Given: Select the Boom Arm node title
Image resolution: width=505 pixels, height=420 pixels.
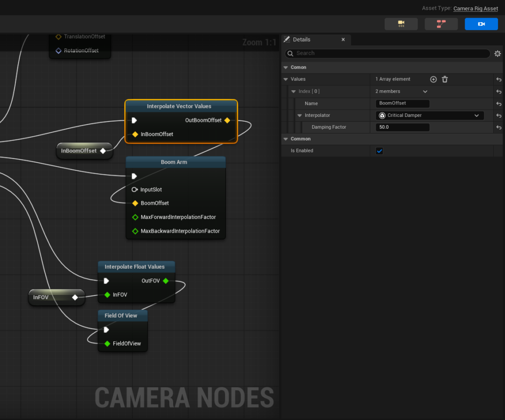Looking at the screenshot, I should pyautogui.click(x=174, y=162).
